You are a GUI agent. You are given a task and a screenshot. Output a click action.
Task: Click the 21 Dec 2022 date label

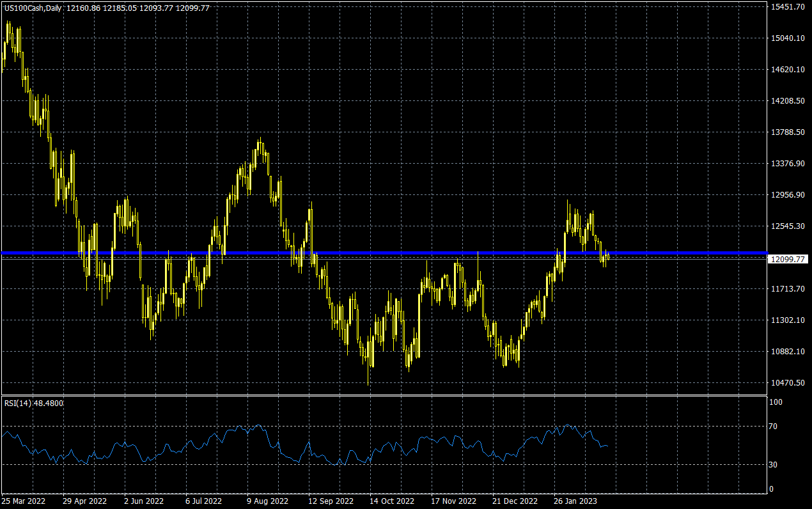(x=515, y=501)
